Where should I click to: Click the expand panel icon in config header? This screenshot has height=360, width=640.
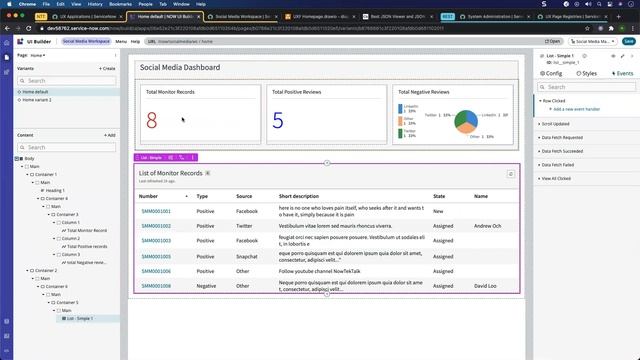[622, 56]
